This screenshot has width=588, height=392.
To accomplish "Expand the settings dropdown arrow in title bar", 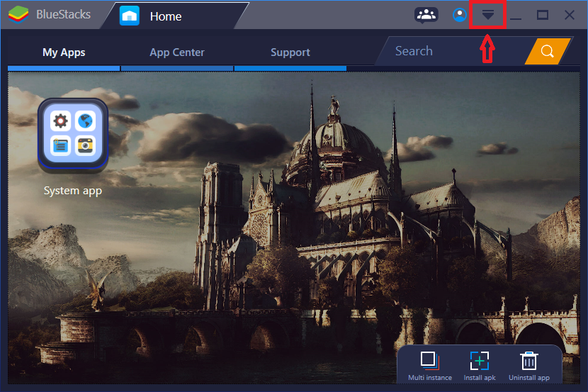I will coord(488,15).
